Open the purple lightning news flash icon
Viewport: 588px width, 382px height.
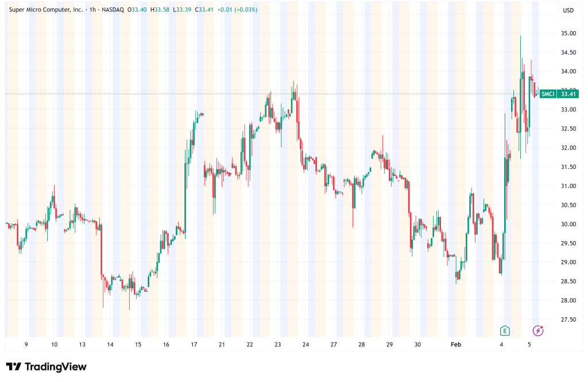538,330
